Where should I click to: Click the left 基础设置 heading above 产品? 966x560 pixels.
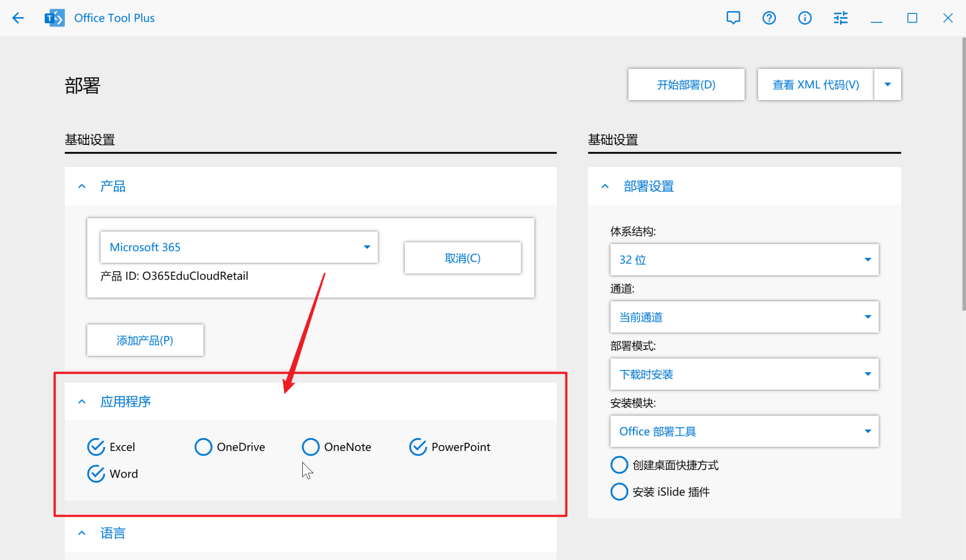[90, 140]
